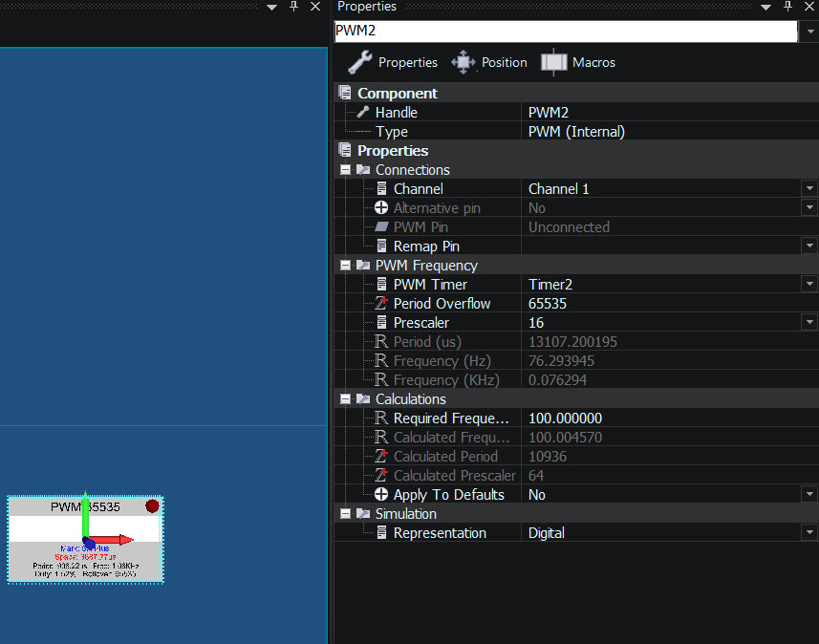819x644 pixels.
Task: Select the Required Frequency value 100.000000
Action: click(565, 419)
